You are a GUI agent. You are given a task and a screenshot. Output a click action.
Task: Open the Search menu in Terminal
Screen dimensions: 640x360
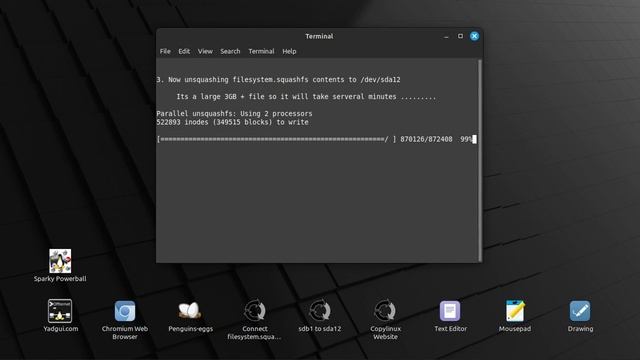230,51
